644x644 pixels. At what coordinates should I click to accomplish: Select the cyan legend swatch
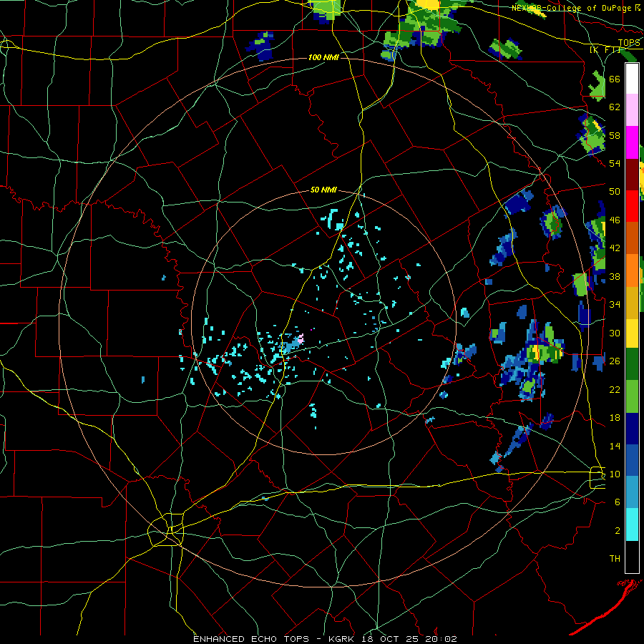(x=632, y=525)
